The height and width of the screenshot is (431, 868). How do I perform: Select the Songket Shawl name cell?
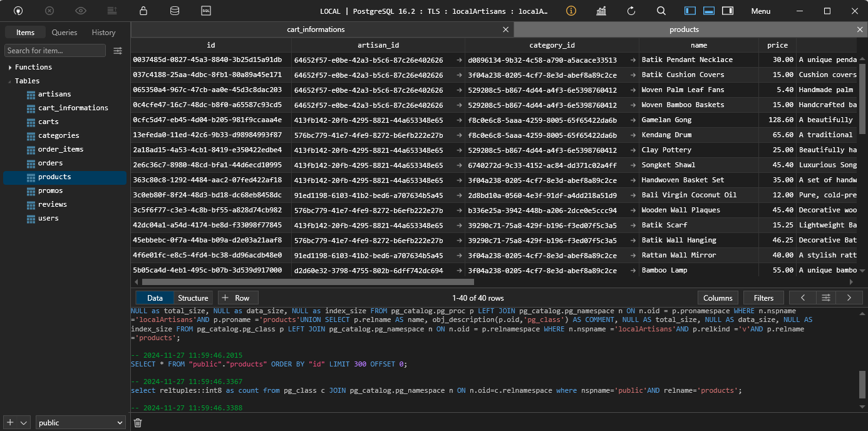point(699,165)
